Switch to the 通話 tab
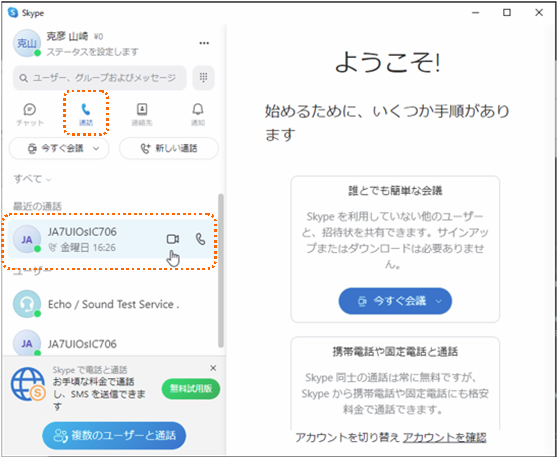This screenshot has width=558, height=459. (86, 115)
